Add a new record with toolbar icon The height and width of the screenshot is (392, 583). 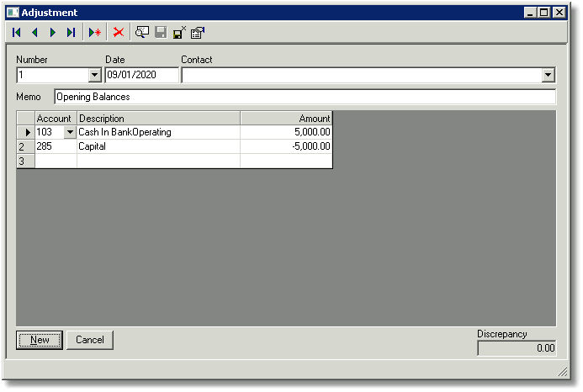click(x=95, y=33)
